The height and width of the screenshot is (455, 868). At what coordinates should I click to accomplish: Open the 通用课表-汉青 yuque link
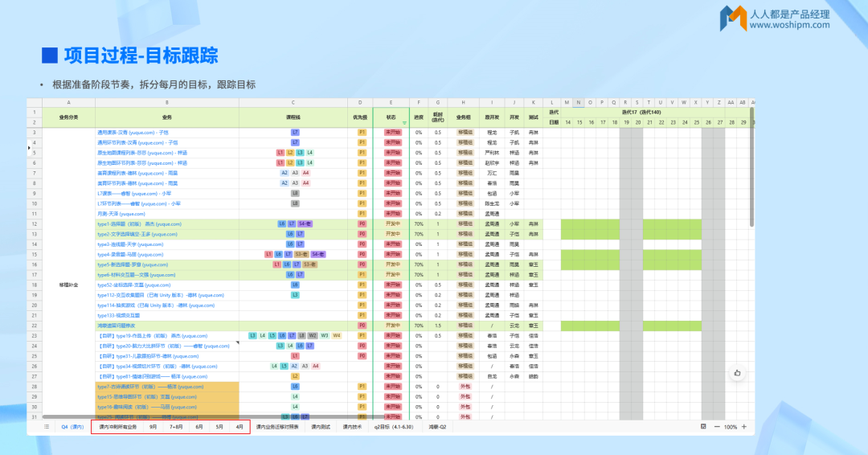[133, 132]
